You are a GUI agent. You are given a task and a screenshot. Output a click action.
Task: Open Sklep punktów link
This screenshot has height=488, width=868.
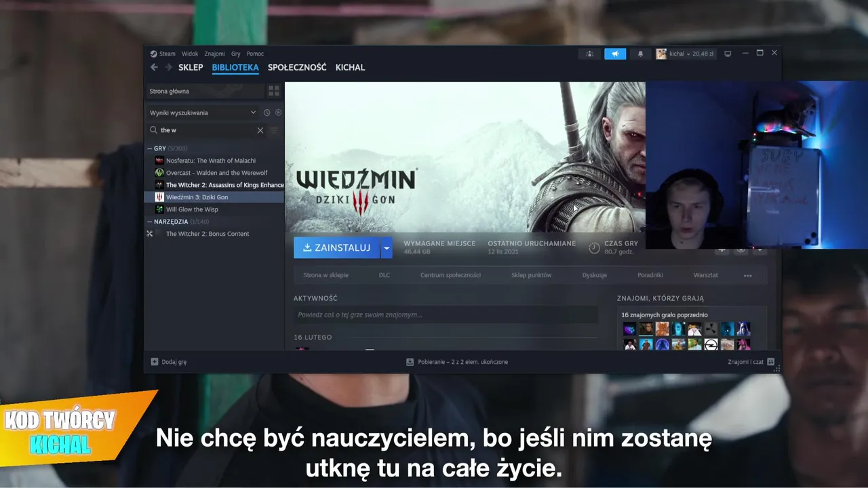(531, 275)
